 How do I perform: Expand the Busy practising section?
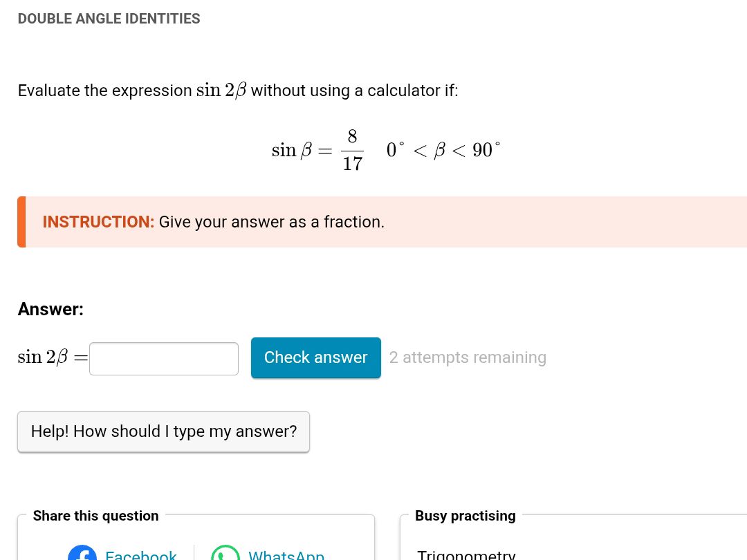[465, 516]
